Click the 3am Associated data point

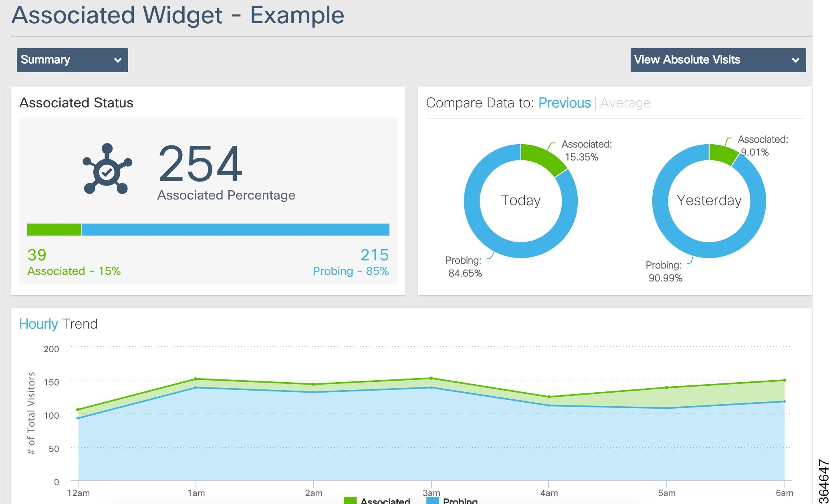point(431,378)
